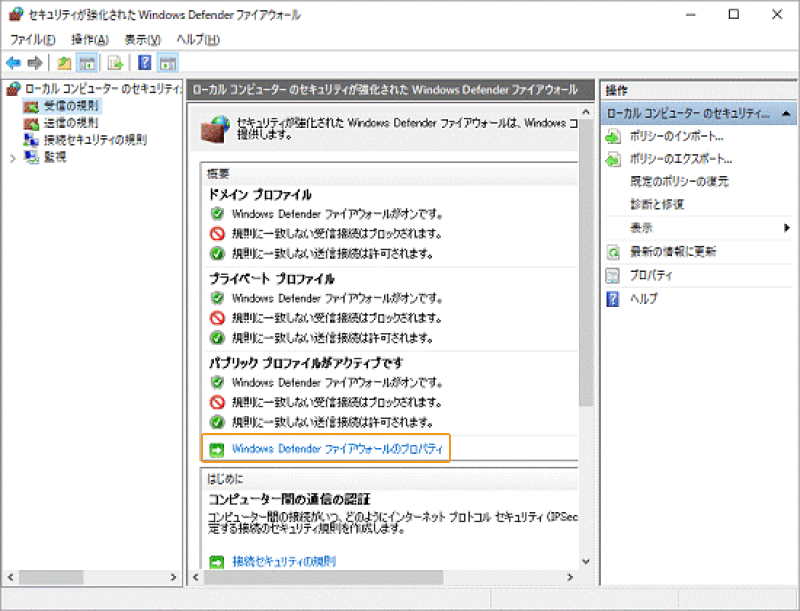This screenshot has width=800, height=611.
Task: Click 診断と修復 action
Action: [657, 205]
